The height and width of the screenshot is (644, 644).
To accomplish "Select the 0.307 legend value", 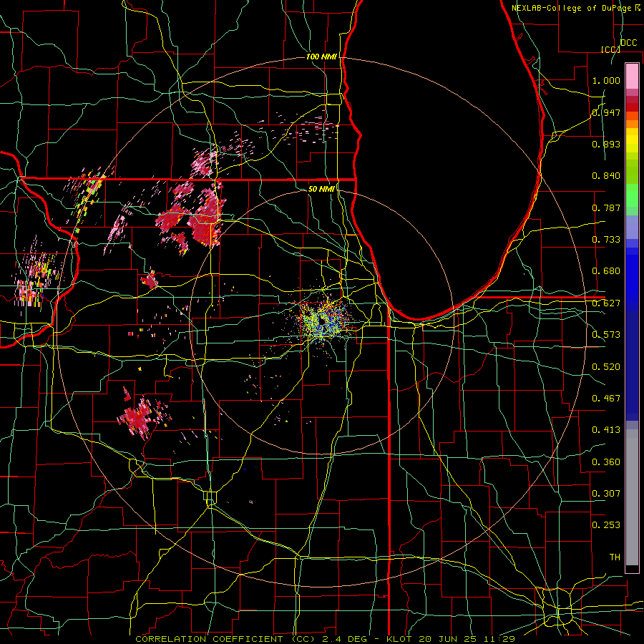I will [606, 494].
